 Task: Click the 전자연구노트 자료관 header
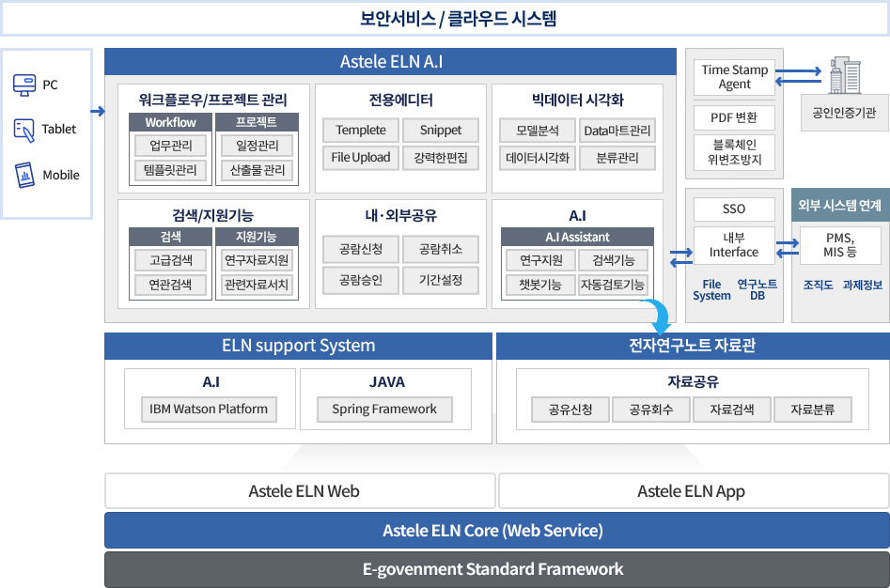tap(693, 346)
